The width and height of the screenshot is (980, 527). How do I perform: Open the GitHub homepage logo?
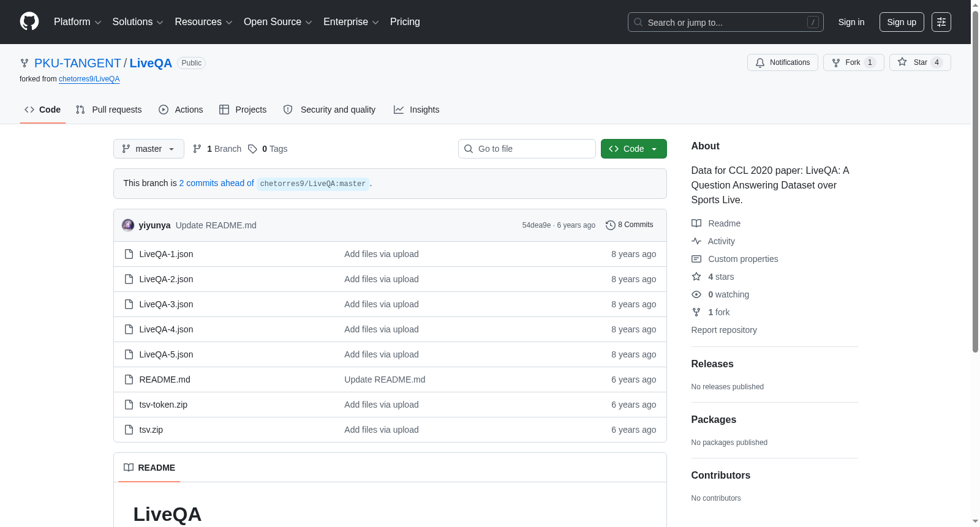click(x=29, y=21)
